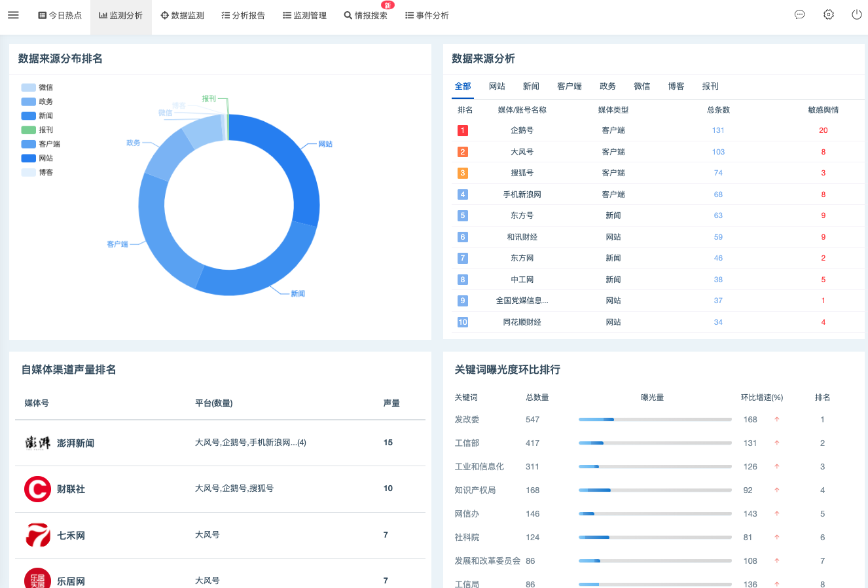Filter by 客户端 in 数据来源分析

pos(569,86)
